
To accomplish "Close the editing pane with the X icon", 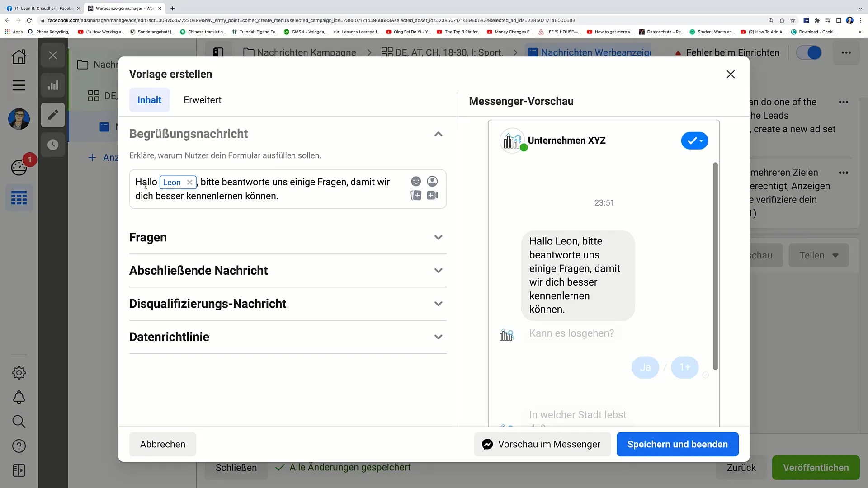I will point(53,56).
